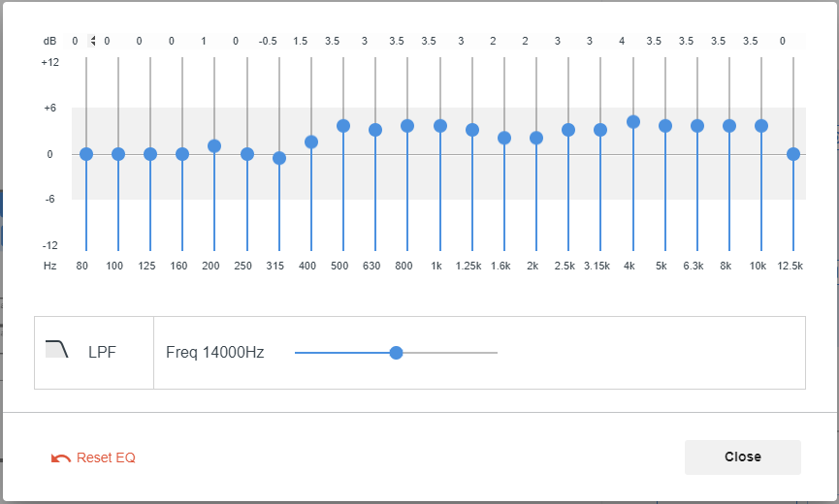Select the 4 dB value above 4k band
The height and width of the screenshot is (504, 839).
tap(622, 41)
